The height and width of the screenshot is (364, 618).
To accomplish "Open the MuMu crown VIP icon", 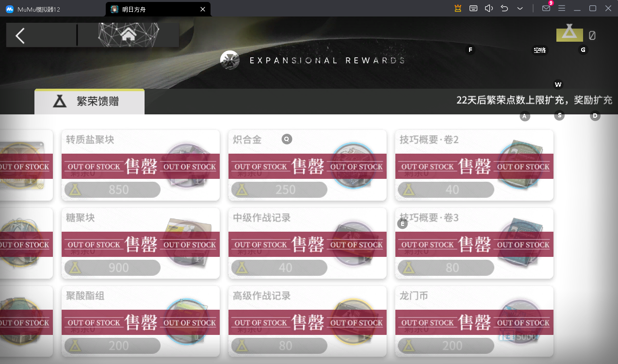I will tap(457, 8).
